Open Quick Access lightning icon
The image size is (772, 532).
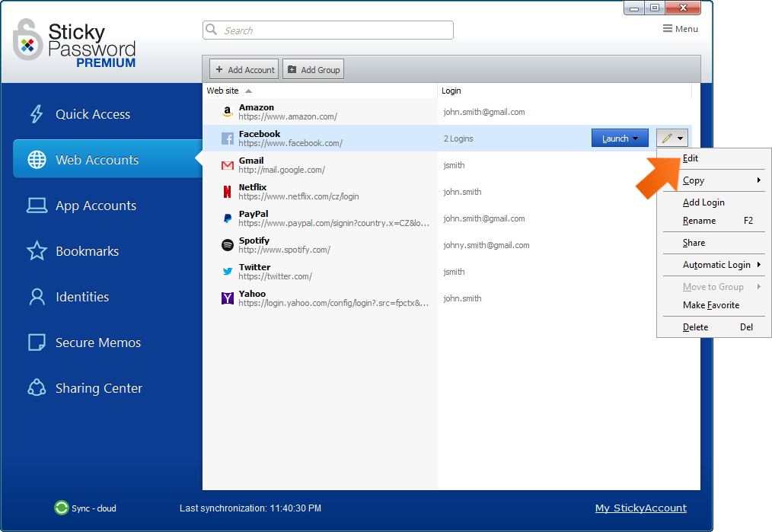point(37,114)
